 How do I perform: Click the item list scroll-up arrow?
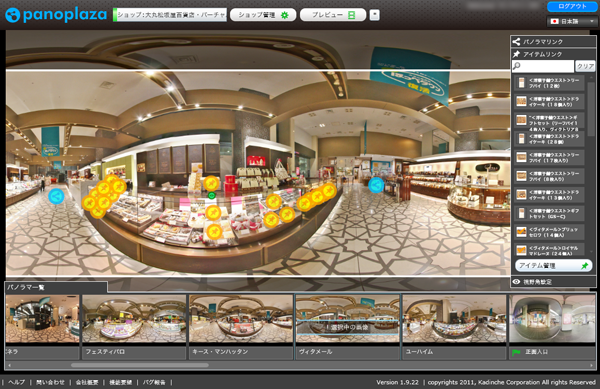click(591, 77)
